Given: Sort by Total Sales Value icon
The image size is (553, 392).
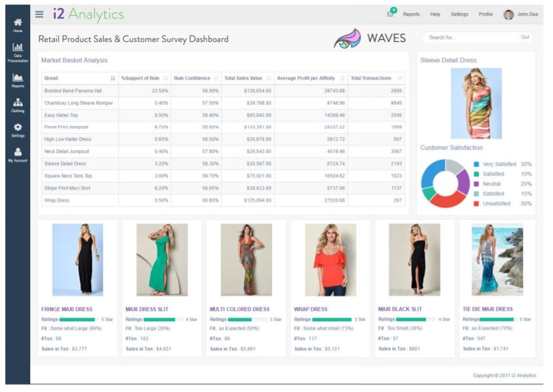Looking at the screenshot, I should [269, 78].
